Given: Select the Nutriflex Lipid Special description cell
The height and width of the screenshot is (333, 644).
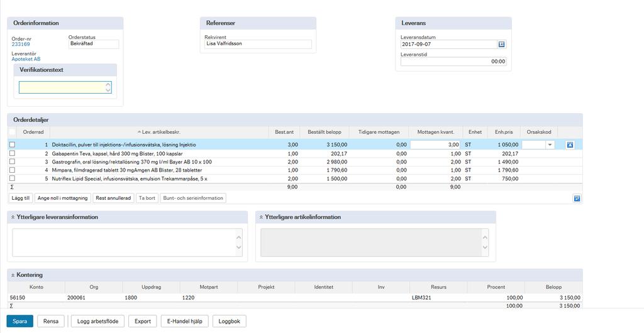Looking at the screenshot, I should (159, 178).
